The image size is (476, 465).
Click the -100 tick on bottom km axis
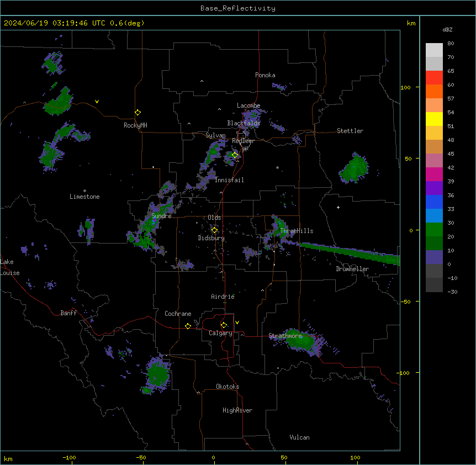click(70, 457)
